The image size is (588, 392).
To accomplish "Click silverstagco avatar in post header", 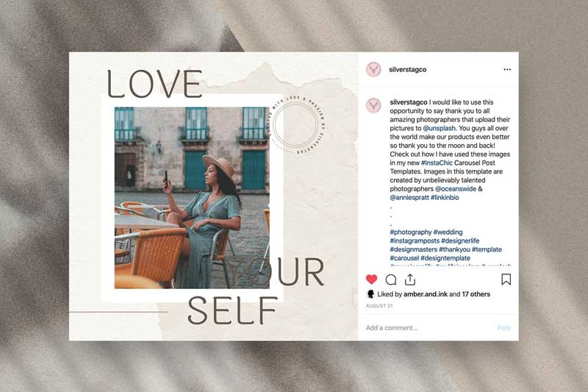I will tap(373, 69).
